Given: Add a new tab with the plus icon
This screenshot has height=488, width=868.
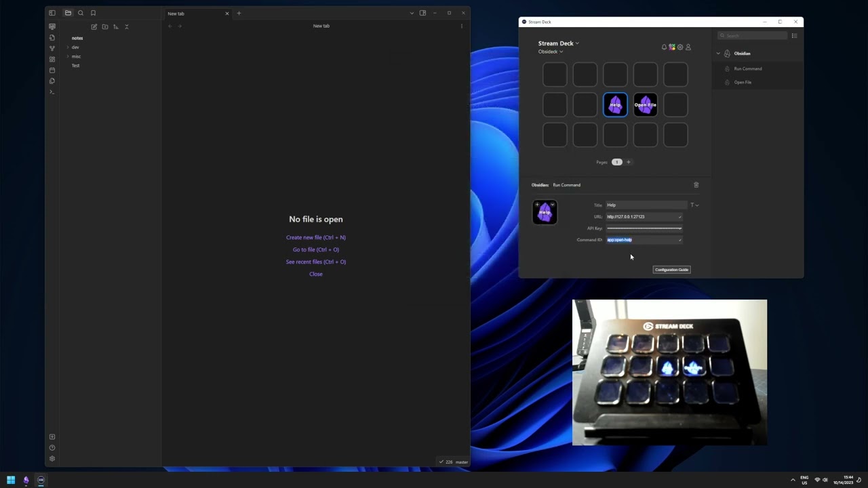Looking at the screenshot, I should pos(239,14).
